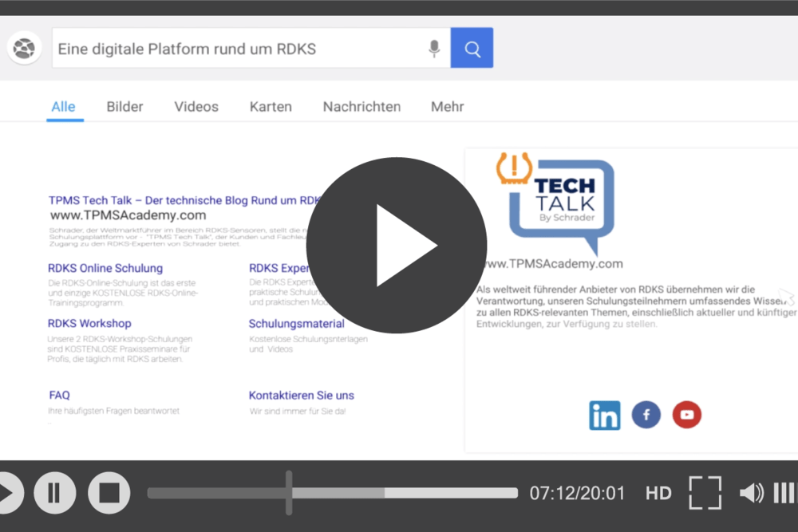The height and width of the screenshot is (532, 798).
Task: Toggle HD quality setting
Action: point(658,493)
